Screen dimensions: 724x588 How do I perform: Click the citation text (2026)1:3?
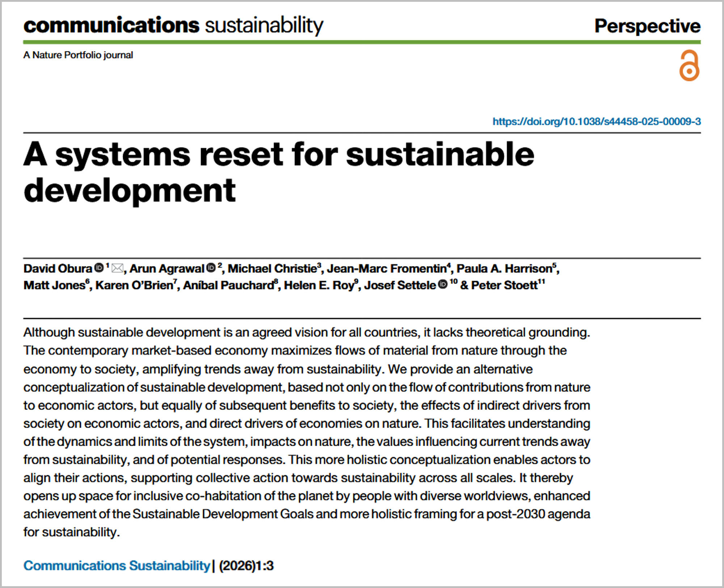pyautogui.click(x=246, y=566)
